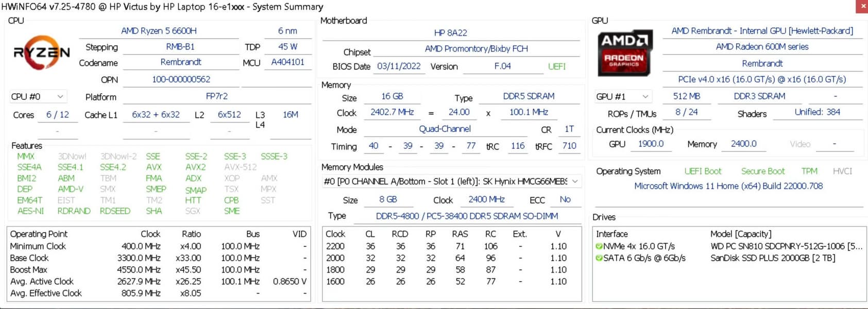This screenshot has height=309, width=868.
Task: Select the WD PC SN810 drive entry
Action: (785, 246)
